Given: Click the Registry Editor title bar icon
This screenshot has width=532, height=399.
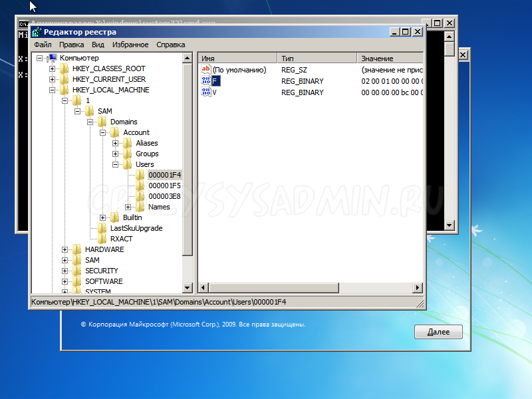Looking at the screenshot, I should pos(36,32).
